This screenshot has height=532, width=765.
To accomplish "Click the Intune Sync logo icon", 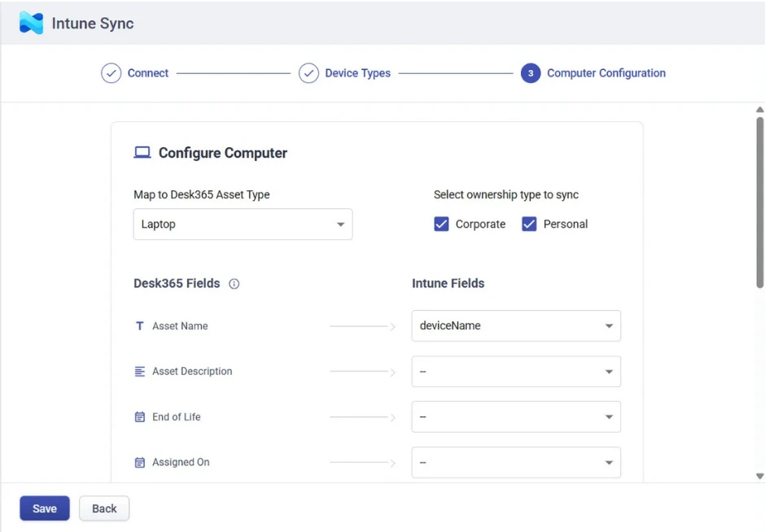I will coord(31,23).
